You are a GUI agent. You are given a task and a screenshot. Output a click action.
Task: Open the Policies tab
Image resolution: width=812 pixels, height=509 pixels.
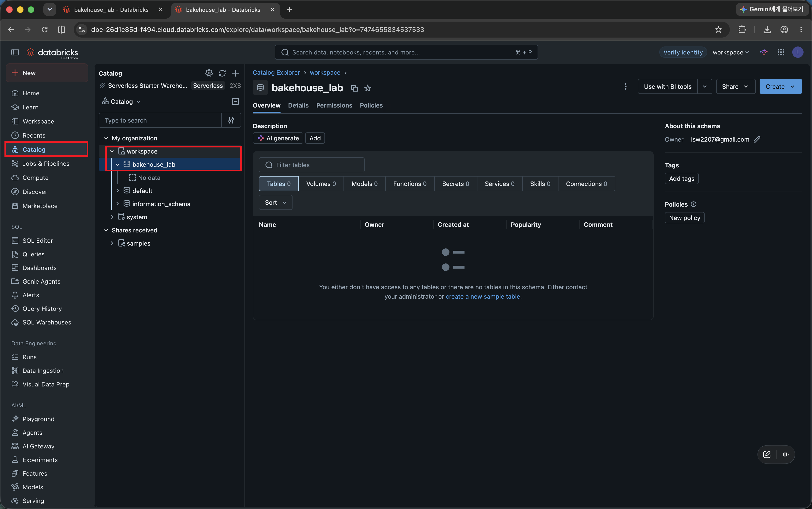(x=371, y=105)
